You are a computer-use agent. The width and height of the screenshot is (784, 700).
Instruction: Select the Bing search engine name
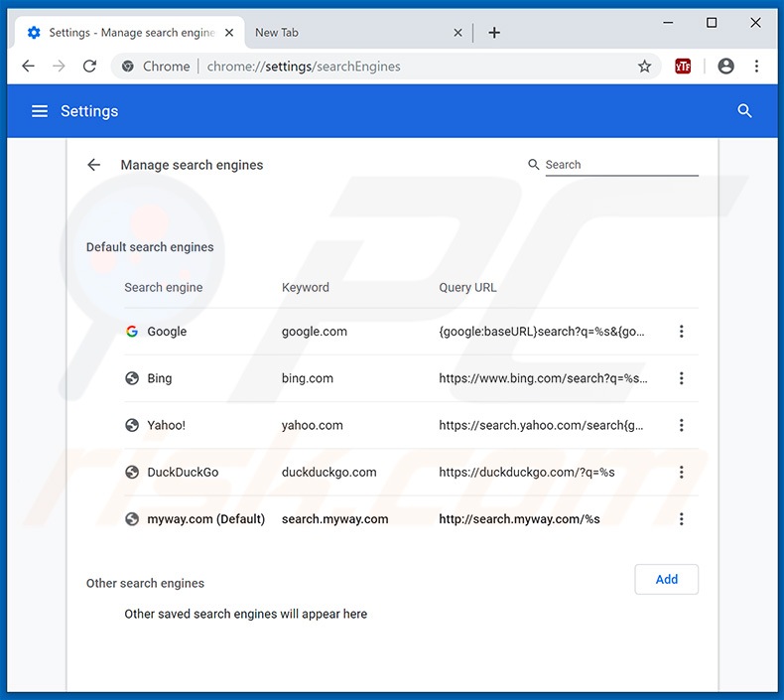(x=160, y=378)
